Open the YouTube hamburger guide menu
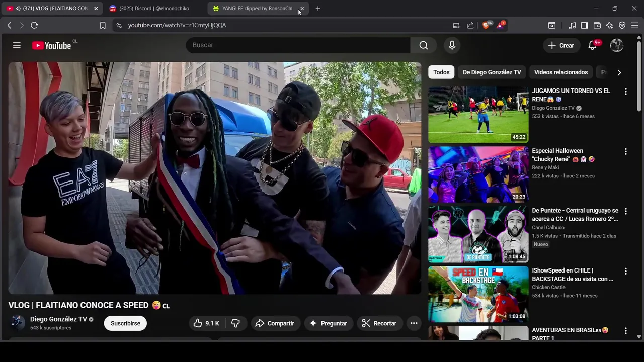 17,45
